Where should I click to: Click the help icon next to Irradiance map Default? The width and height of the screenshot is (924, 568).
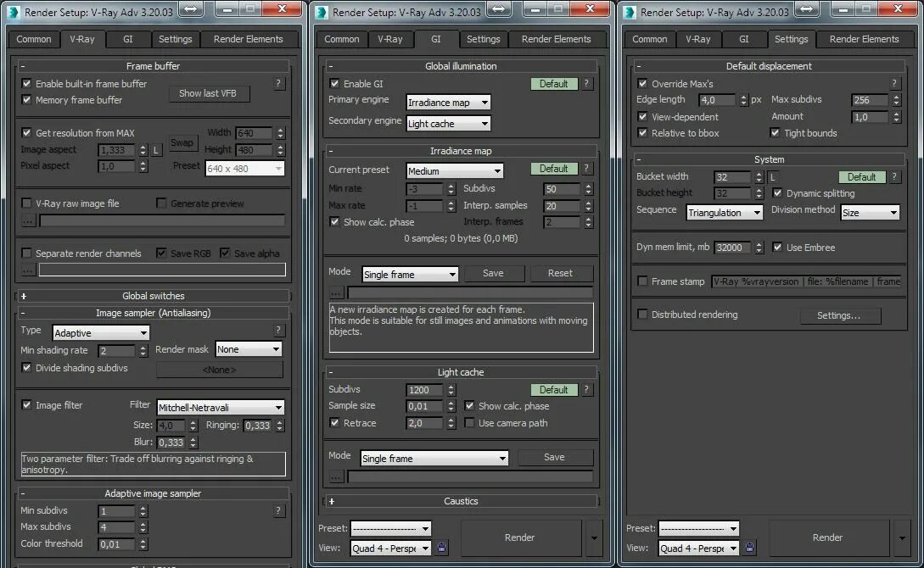tap(586, 169)
